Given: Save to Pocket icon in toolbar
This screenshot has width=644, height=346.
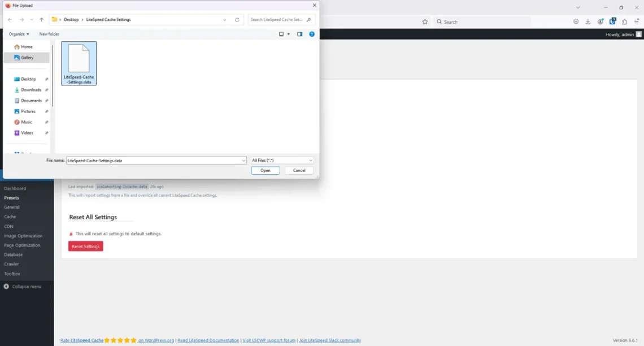Looking at the screenshot, I should tap(576, 22).
